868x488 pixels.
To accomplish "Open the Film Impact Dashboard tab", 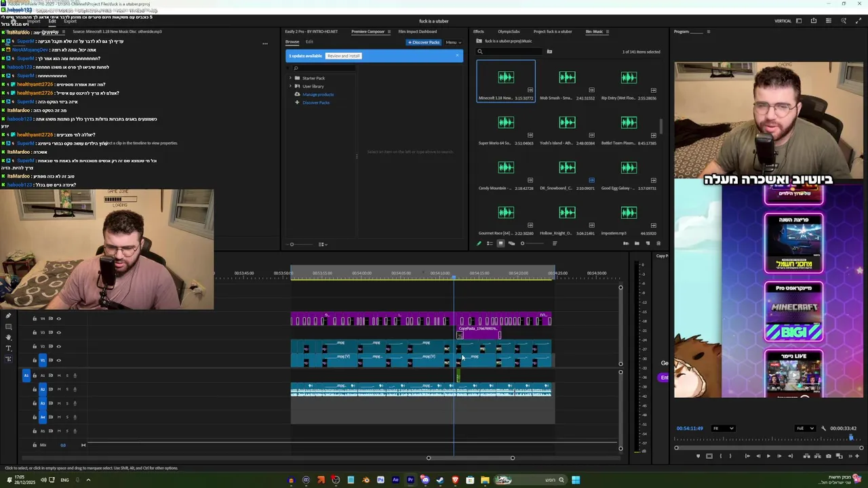I will pyautogui.click(x=418, y=31).
